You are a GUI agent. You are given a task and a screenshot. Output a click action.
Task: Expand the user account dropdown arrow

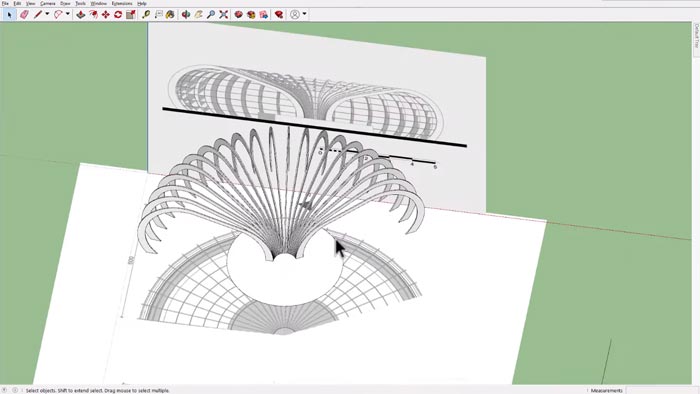[304, 14]
